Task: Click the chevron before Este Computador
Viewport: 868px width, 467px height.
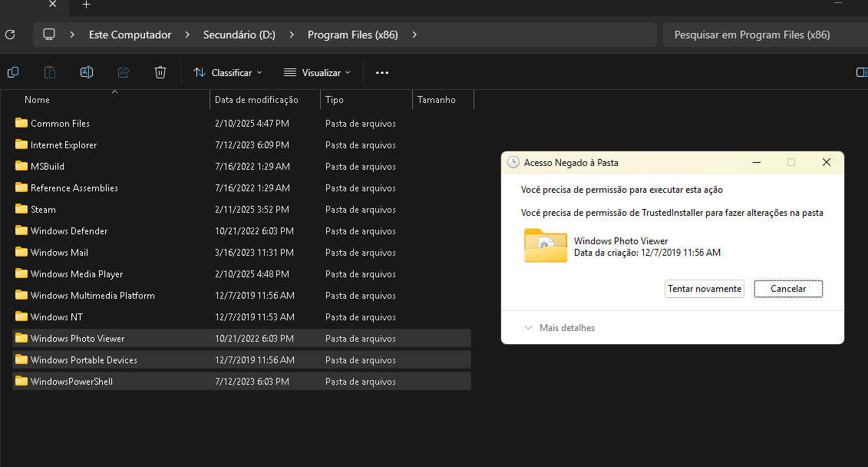Action: point(72,35)
